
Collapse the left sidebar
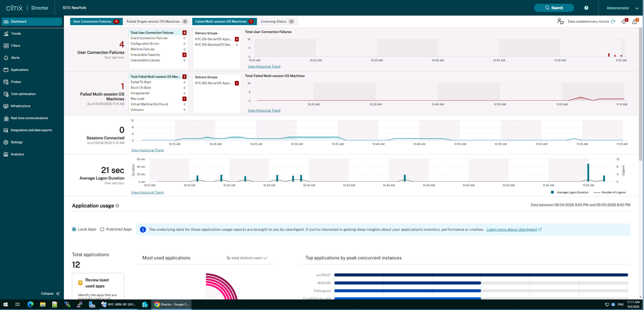point(51,294)
